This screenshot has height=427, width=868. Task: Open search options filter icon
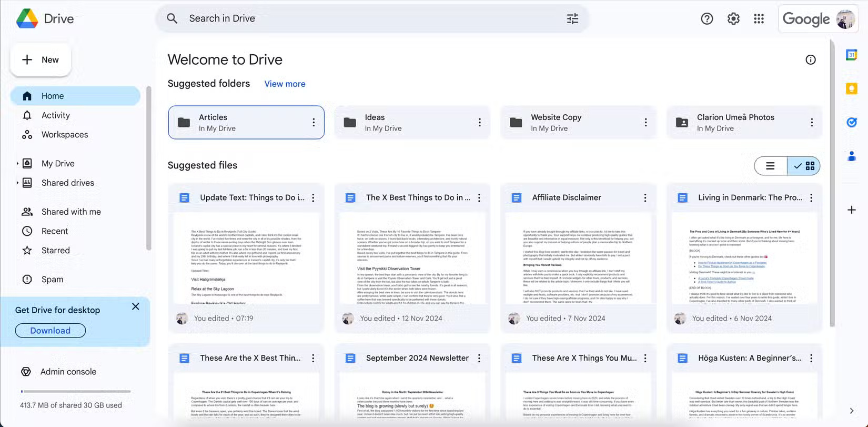pyautogui.click(x=572, y=18)
